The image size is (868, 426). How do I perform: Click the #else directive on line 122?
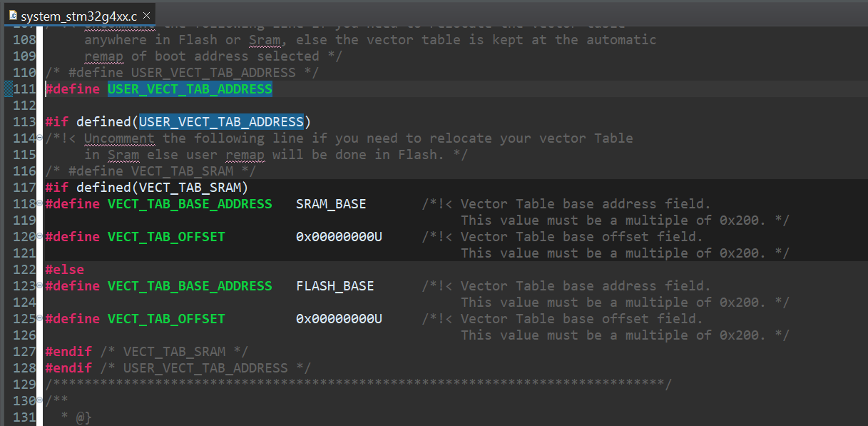click(x=64, y=270)
